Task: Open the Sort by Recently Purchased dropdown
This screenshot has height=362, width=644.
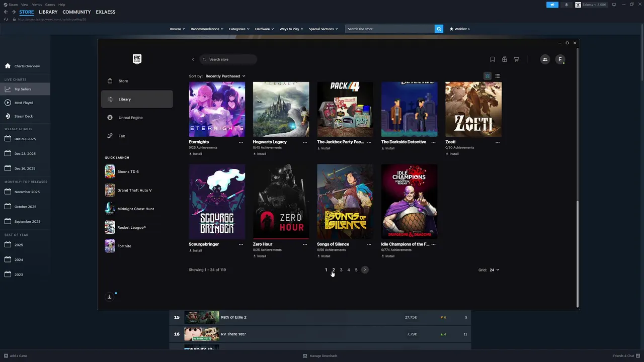Action: coord(225,76)
